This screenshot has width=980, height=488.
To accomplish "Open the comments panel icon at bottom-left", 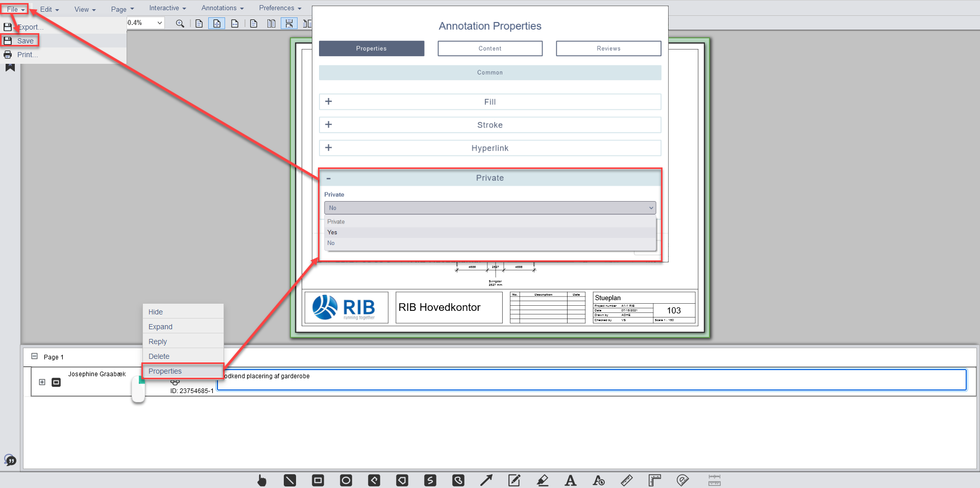I will point(10,460).
